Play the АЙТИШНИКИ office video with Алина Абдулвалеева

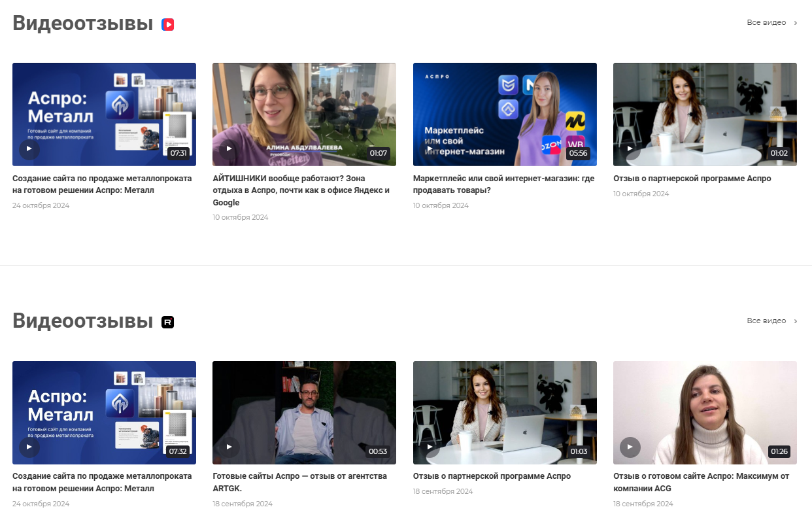click(x=229, y=149)
